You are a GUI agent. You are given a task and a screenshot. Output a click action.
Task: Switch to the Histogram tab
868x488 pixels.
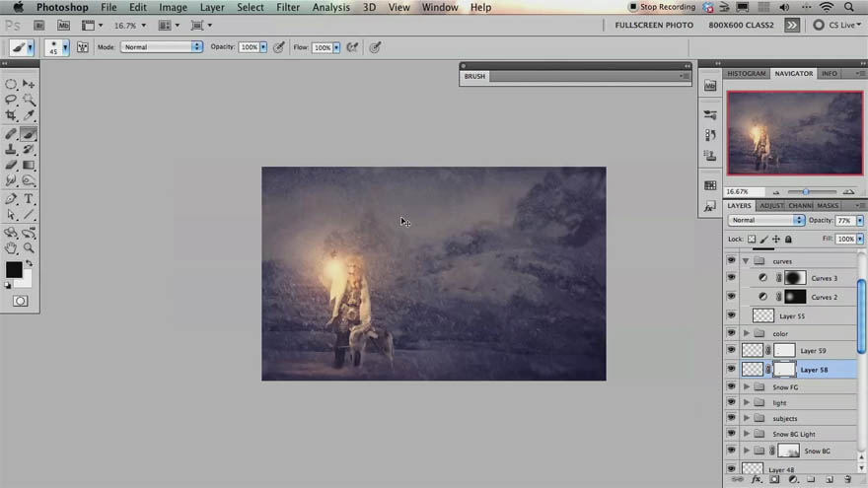pos(747,73)
